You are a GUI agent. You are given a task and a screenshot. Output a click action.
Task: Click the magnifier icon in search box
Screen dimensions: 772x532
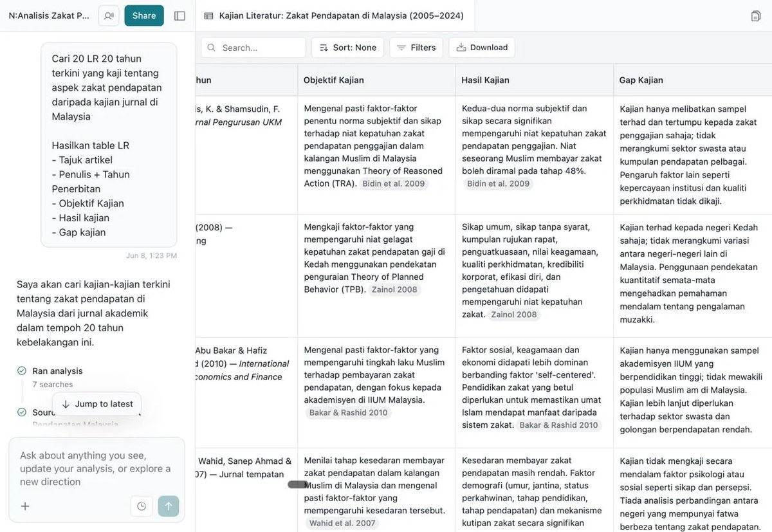(x=212, y=48)
